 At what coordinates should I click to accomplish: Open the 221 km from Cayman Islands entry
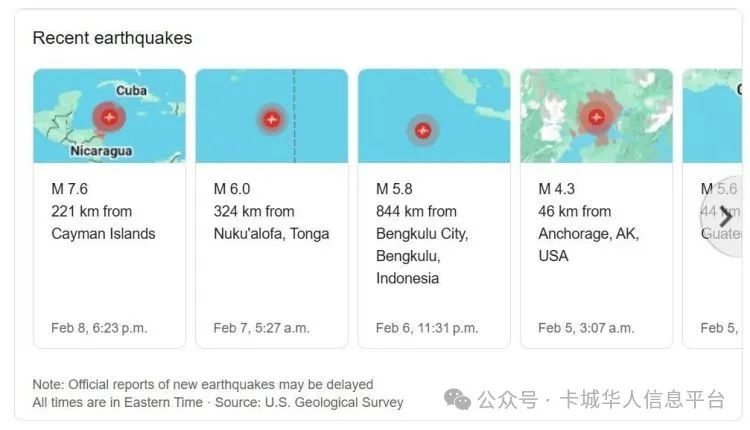pyautogui.click(x=103, y=222)
